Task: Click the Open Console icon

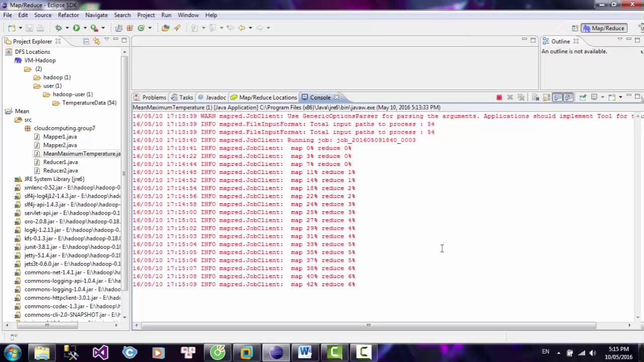Action: [612, 98]
